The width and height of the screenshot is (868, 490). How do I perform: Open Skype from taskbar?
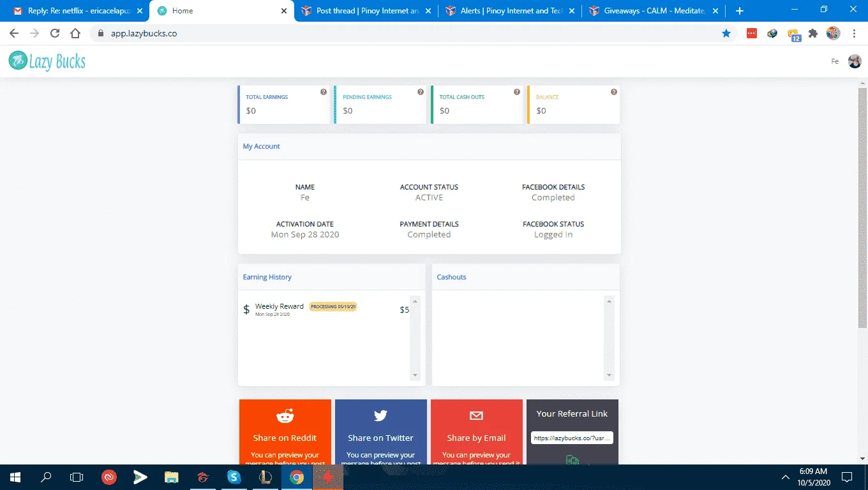(x=234, y=477)
